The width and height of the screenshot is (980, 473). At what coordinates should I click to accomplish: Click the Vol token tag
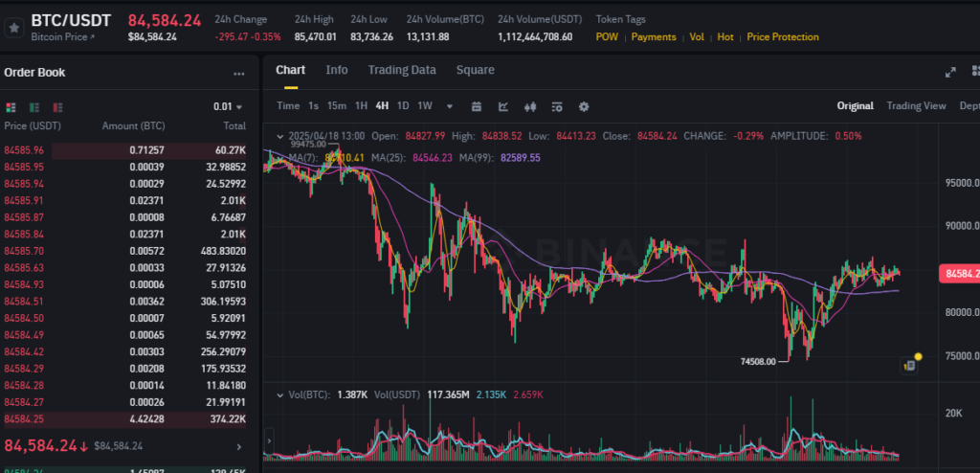click(x=697, y=37)
